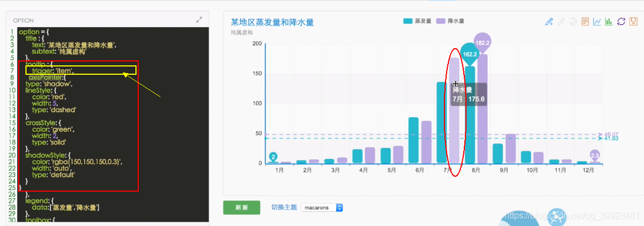Toggle the 蒸发量 legend series
Viewport: 644px width, 226px height.
417,21
